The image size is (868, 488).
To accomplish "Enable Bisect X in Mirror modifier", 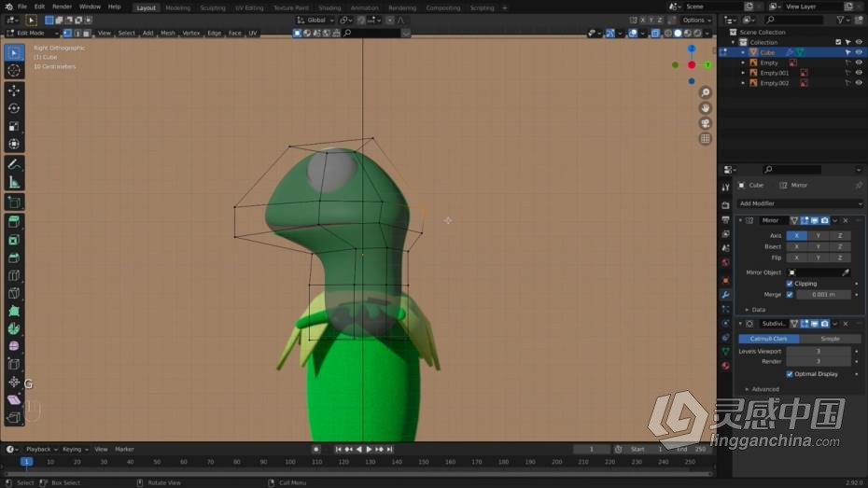I will point(796,246).
